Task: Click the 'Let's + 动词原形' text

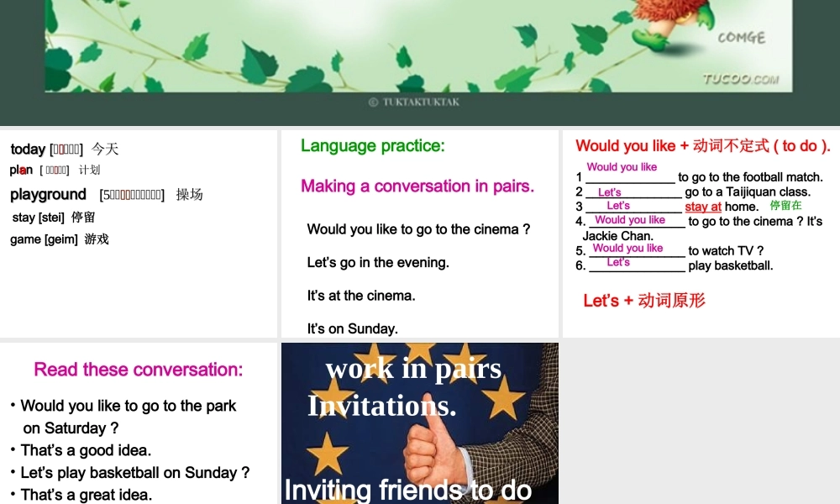Action: pyautogui.click(x=644, y=301)
